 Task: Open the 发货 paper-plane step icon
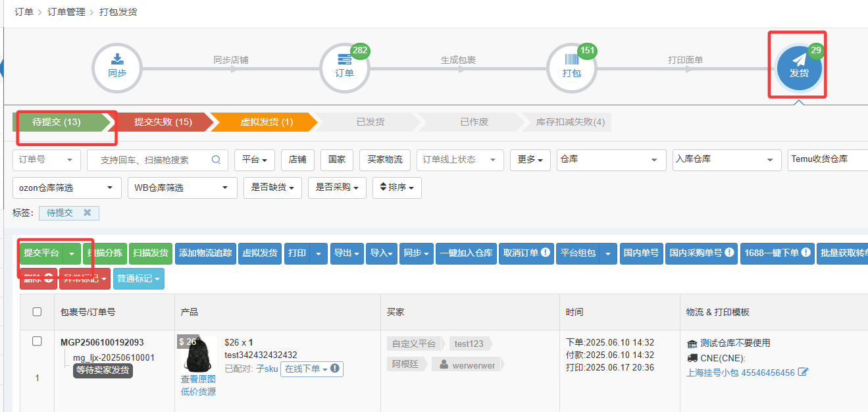click(799, 68)
